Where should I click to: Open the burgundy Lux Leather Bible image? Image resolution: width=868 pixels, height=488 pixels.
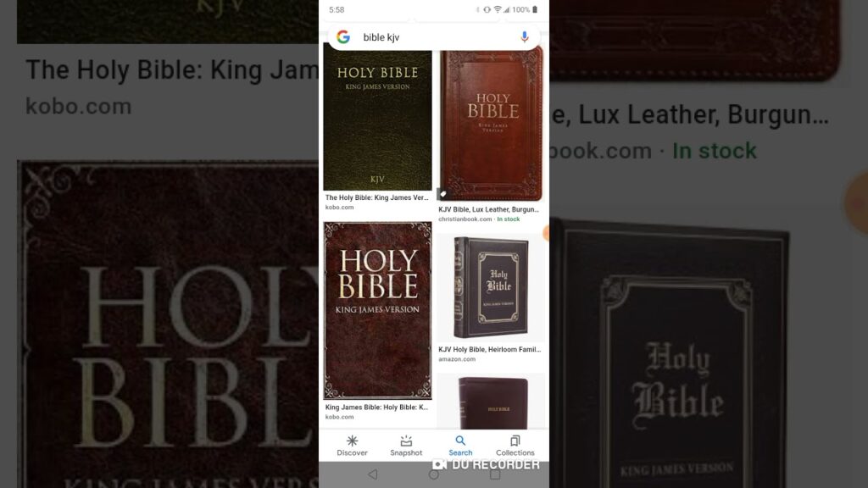(491, 125)
